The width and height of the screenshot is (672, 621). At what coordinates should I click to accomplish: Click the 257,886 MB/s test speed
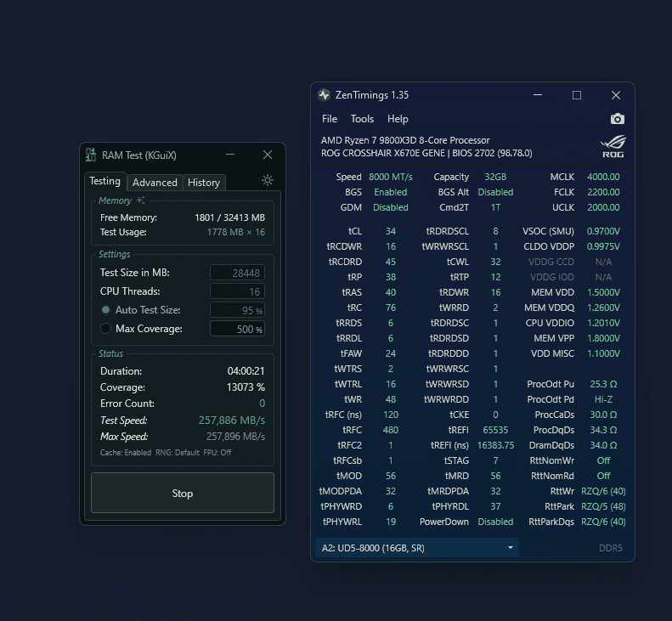point(231,420)
